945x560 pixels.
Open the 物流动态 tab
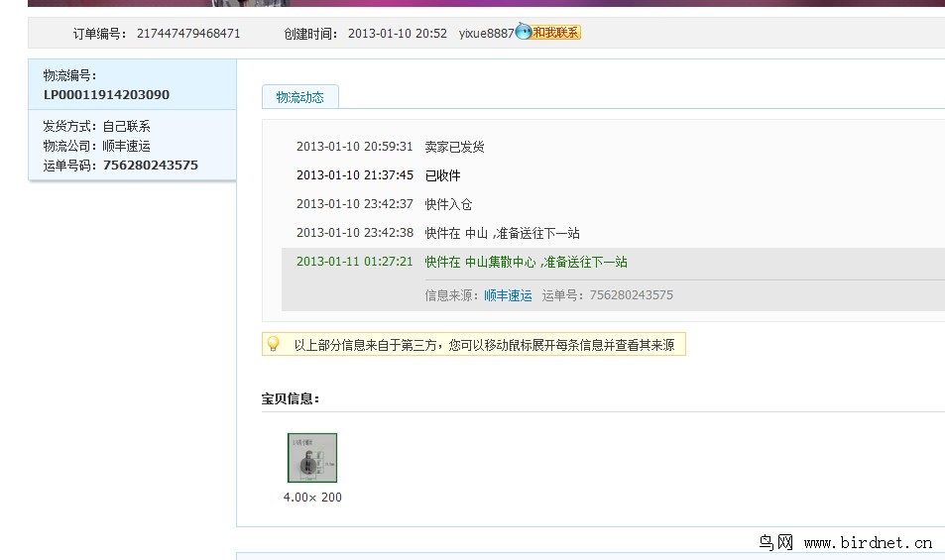pyautogui.click(x=299, y=97)
